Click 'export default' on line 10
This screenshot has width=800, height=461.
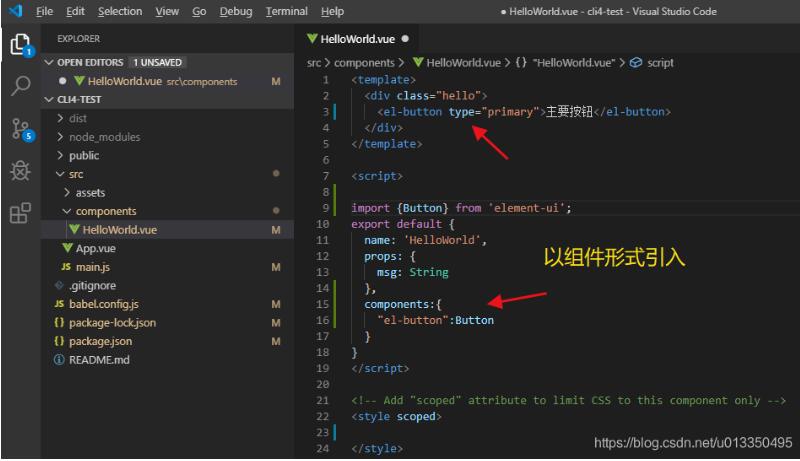[396, 224]
